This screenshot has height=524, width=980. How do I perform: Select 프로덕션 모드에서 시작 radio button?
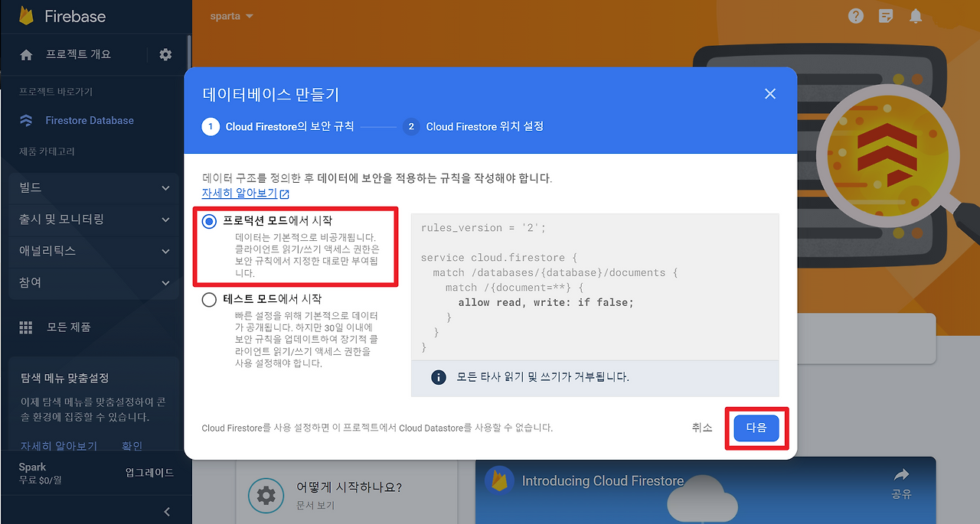(x=209, y=221)
